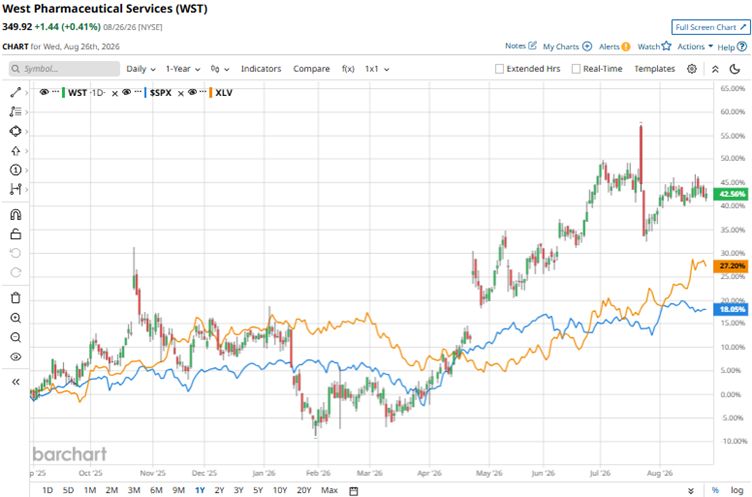The height and width of the screenshot is (497, 752).
Task: Toggle the lock drawings padlock
Action: point(15,234)
